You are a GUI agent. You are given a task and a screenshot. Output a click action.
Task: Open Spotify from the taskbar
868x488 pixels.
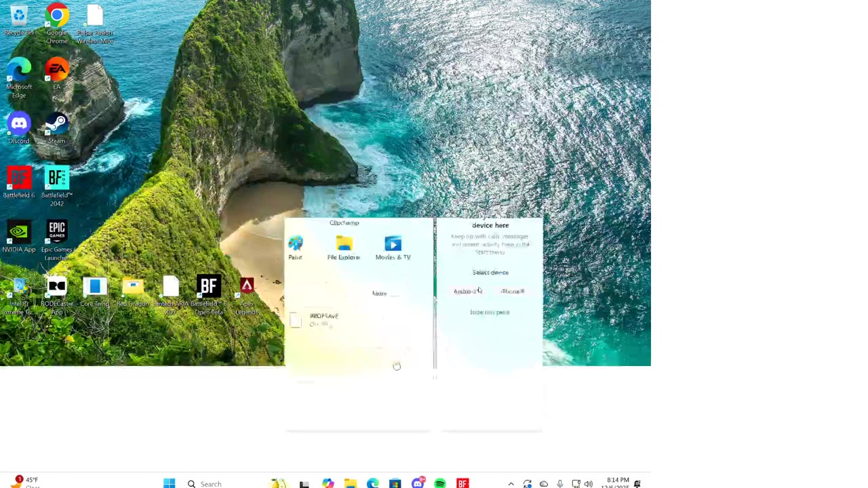pos(440,483)
